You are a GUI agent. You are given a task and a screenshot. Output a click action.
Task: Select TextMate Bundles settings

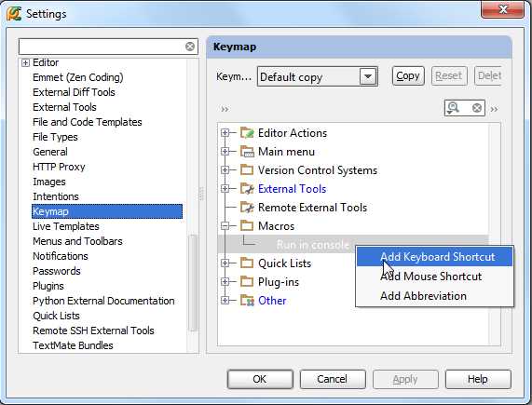pyautogui.click(x=73, y=345)
